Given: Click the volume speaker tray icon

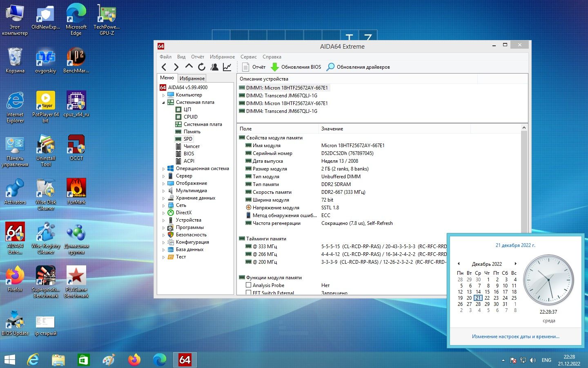Looking at the screenshot, I should (533, 360).
